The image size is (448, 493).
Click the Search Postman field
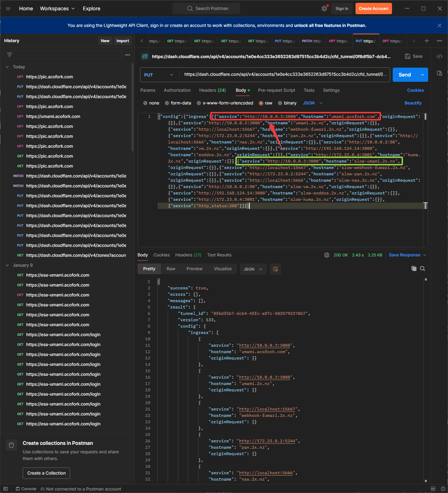(x=206, y=8)
